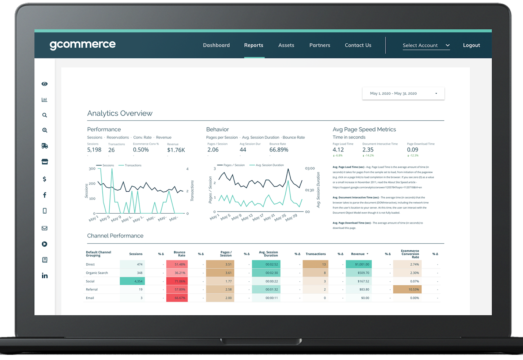Image resolution: width=523 pixels, height=360 pixels.
Task: Open the Facebook sidebar icon
Action: coord(44,195)
